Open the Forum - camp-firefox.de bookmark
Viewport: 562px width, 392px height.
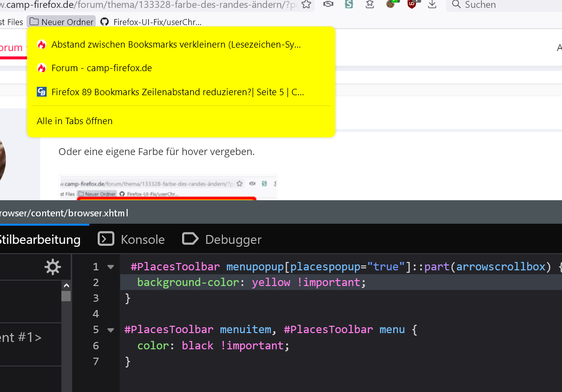coord(101,68)
